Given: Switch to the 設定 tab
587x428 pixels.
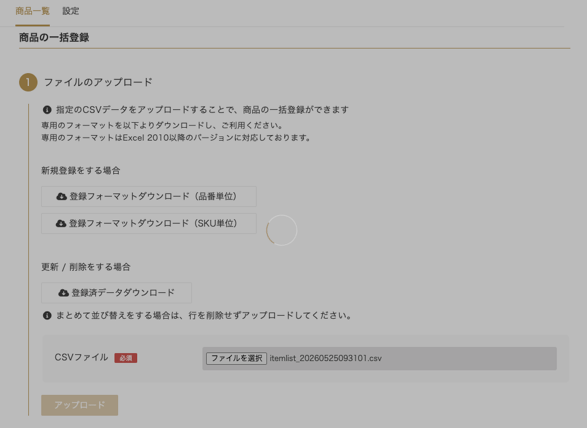Looking at the screenshot, I should tap(71, 11).
